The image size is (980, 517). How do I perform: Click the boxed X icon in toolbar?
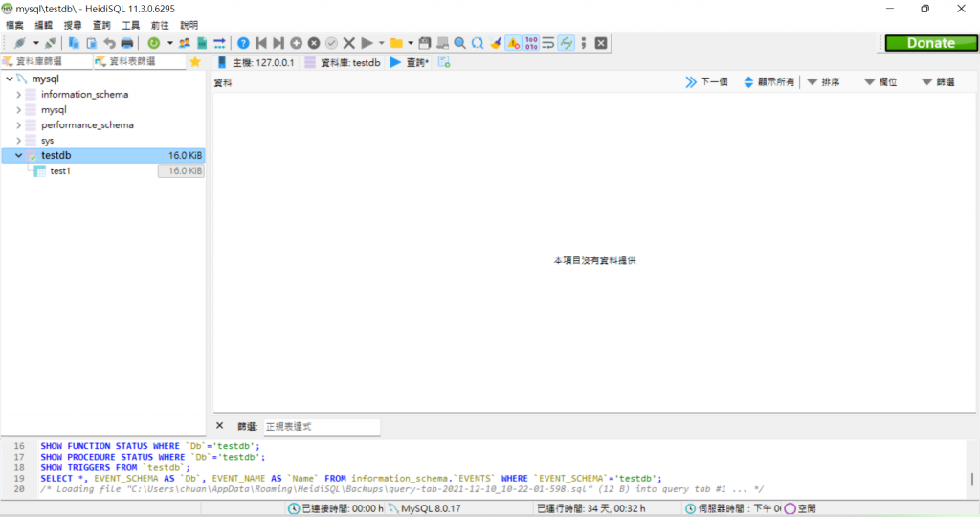pyautogui.click(x=601, y=43)
